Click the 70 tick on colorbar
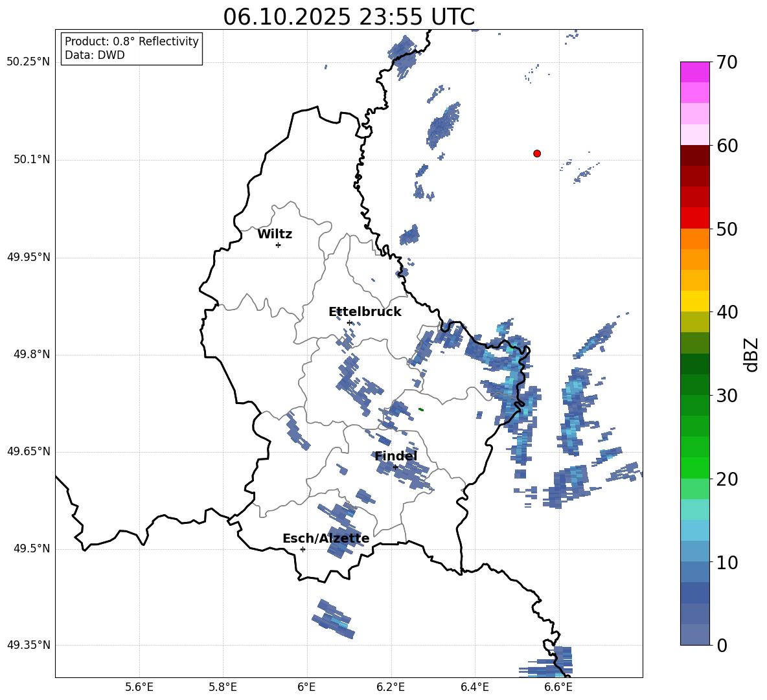Viewport: 767px width, 700px height. [x=727, y=62]
